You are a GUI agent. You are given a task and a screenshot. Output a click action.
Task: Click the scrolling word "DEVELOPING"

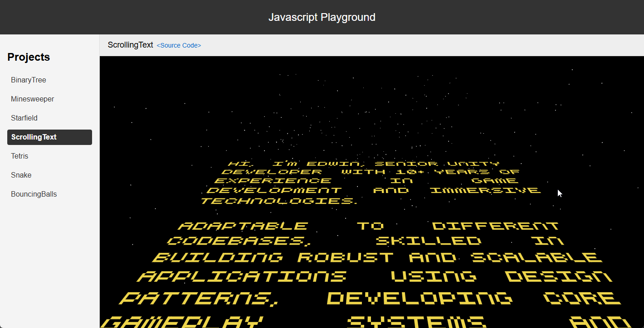click(420, 298)
